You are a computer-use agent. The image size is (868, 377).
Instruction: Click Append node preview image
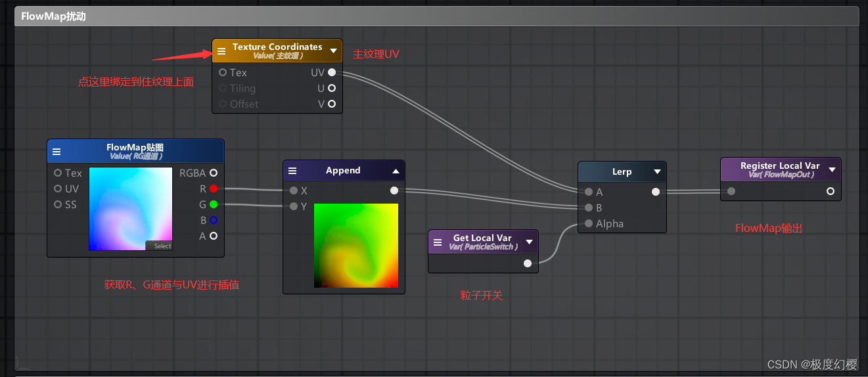(356, 246)
